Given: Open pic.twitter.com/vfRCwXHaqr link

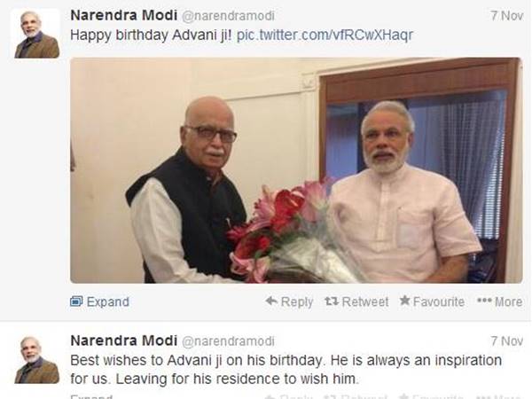Looking at the screenshot, I should point(325,35).
